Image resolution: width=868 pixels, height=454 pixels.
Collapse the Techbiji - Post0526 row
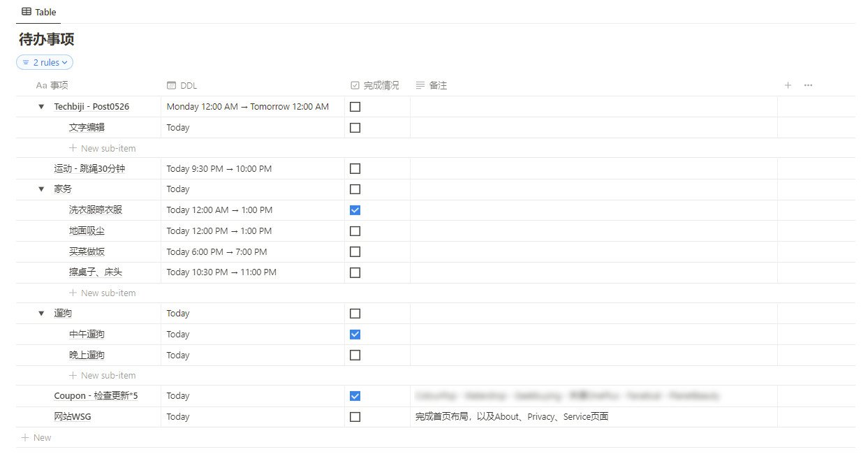pyautogui.click(x=41, y=106)
